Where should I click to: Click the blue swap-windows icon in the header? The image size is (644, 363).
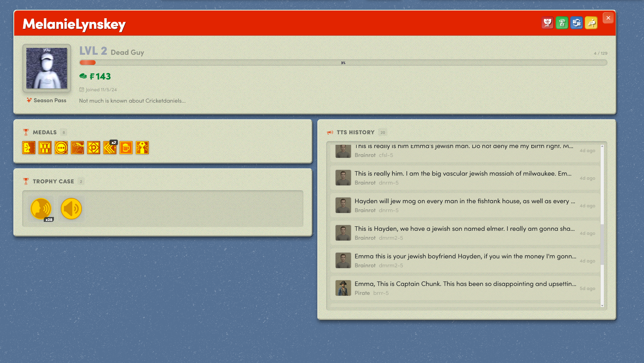pos(577,23)
